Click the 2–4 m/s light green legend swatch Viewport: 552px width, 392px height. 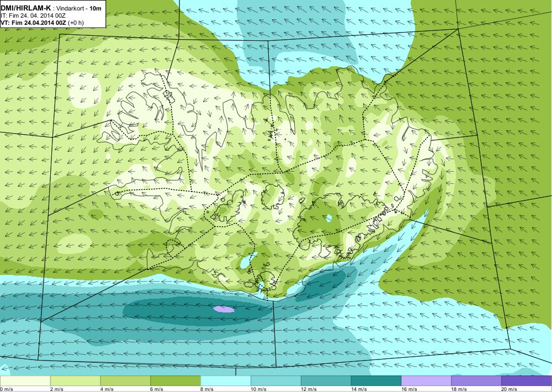coord(75,381)
